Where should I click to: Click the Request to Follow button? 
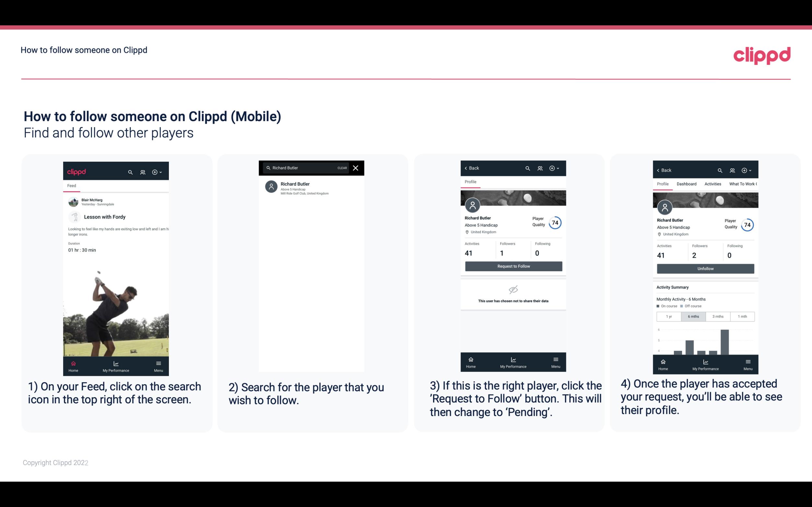point(513,266)
